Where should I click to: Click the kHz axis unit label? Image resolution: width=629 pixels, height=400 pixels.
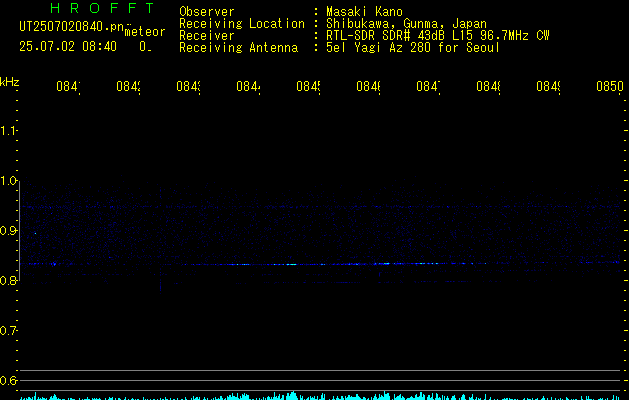point(10,82)
